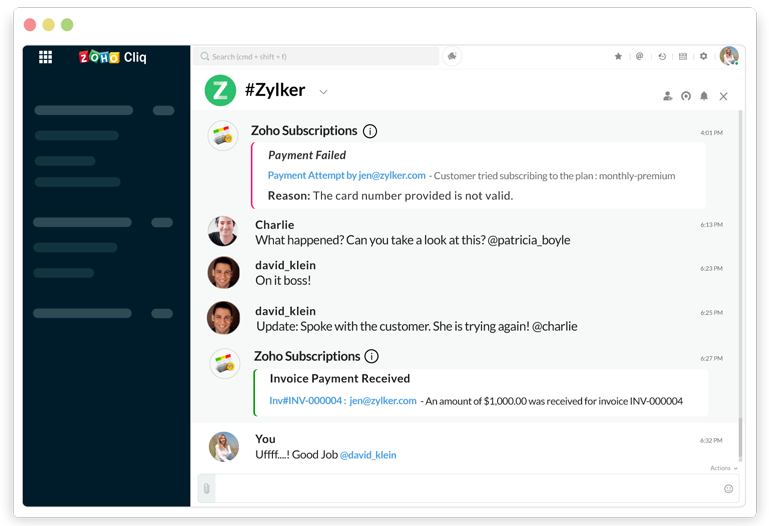Click Zoho Subscriptions bot avatar at 4:01 PM
The width and height of the screenshot is (769, 526).
tap(223, 136)
